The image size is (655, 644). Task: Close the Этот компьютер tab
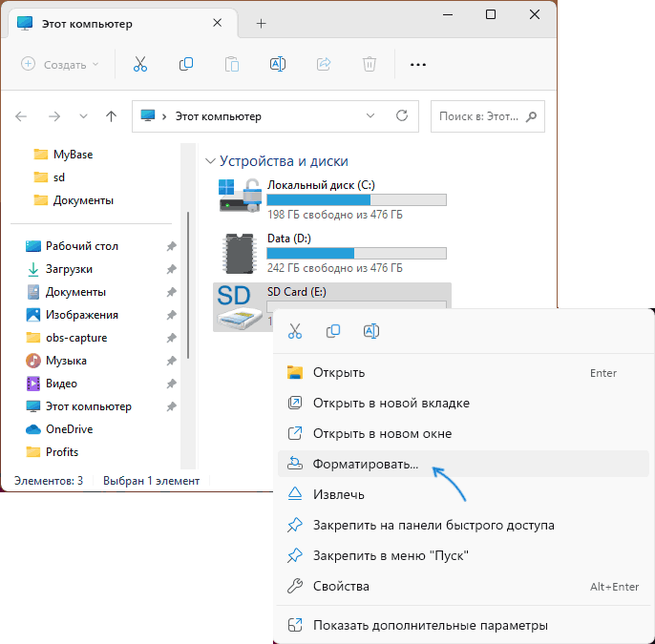point(218,23)
